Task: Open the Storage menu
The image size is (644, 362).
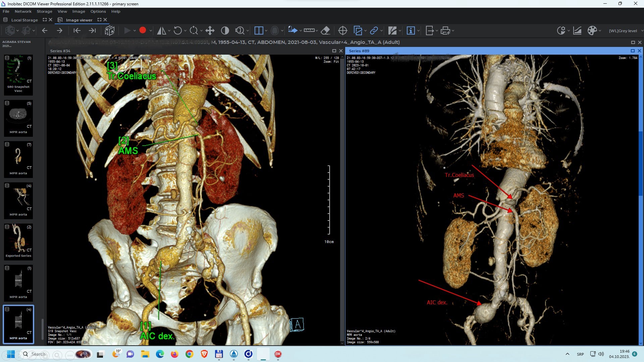Action: [x=44, y=11]
